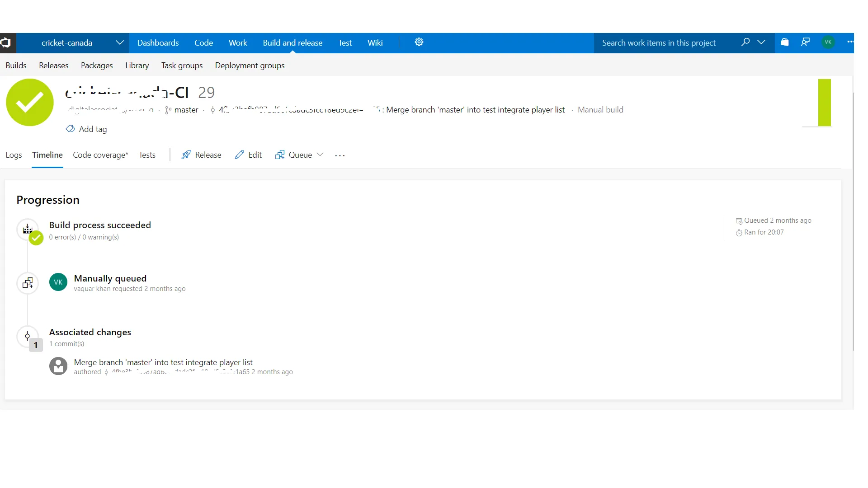The height and width of the screenshot is (488, 868).
Task: Switch to the Logs tab
Action: click(x=14, y=155)
